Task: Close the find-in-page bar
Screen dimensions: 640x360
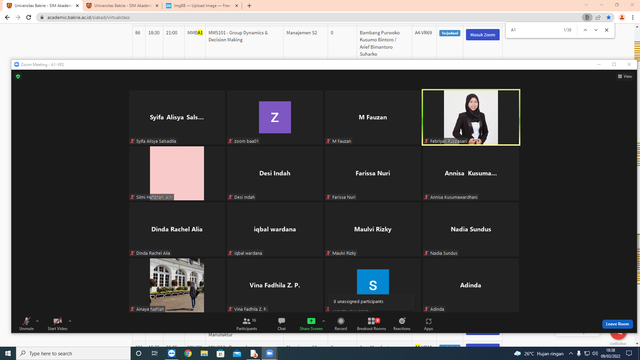Action: click(607, 30)
